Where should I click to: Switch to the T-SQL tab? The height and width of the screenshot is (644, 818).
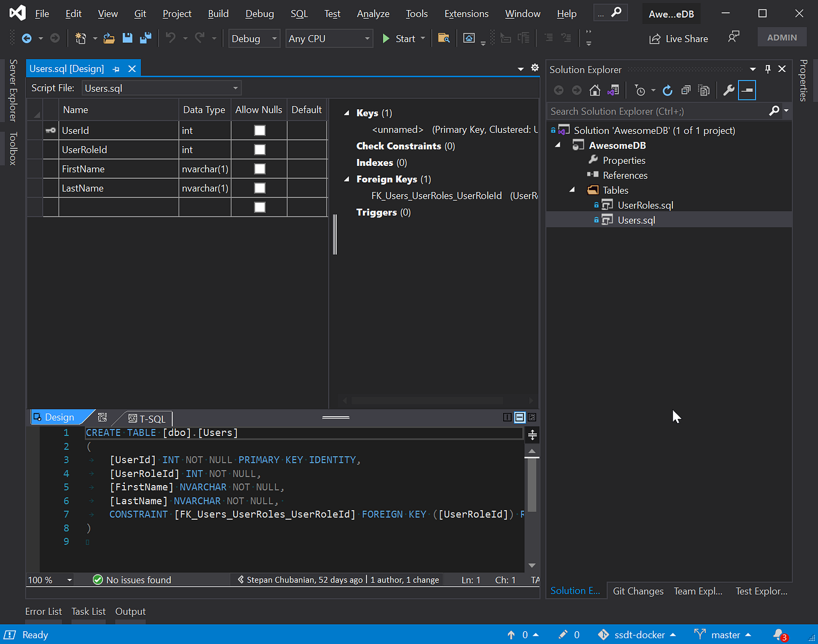[x=147, y=418]
